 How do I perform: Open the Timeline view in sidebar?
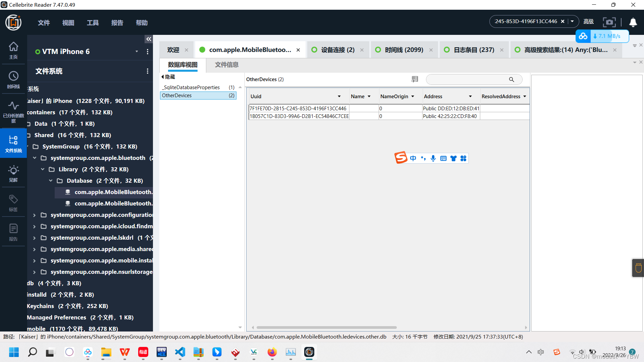[13, 79]
